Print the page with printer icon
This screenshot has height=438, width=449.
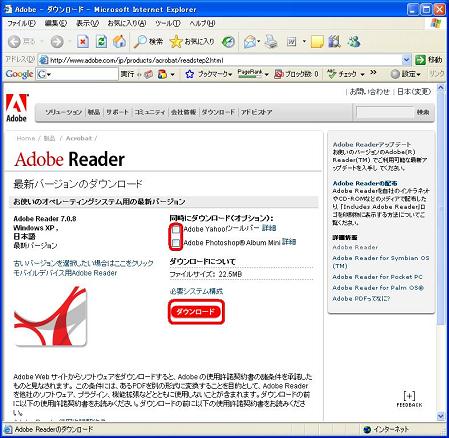click(271, 42)
